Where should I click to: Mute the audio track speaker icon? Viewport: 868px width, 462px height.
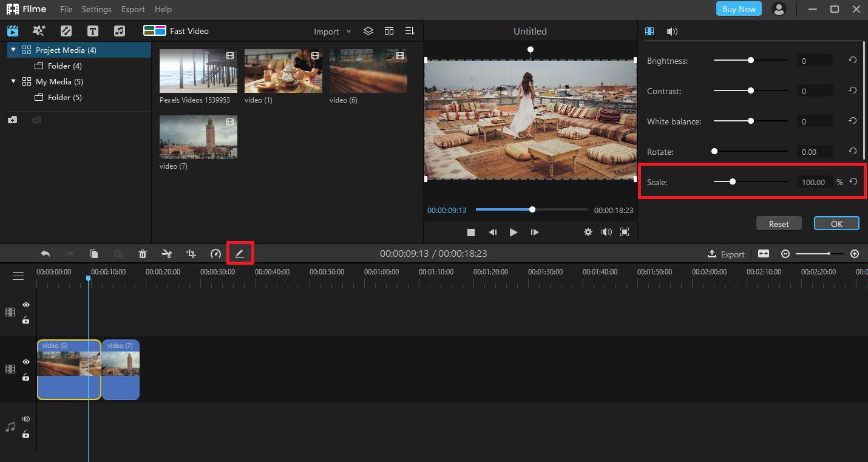[26, 419]
